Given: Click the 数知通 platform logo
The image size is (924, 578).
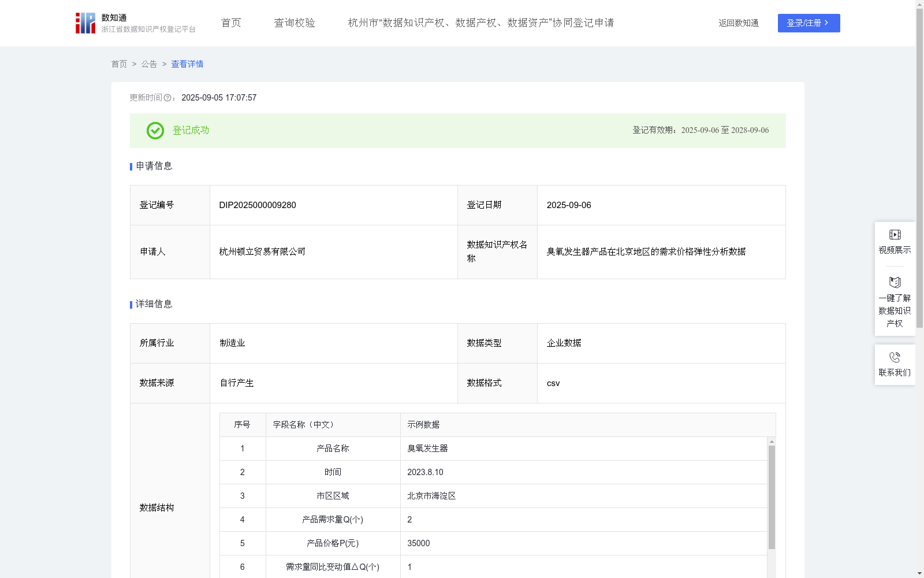Looking at the screenshot, I should tap(135, 23).
